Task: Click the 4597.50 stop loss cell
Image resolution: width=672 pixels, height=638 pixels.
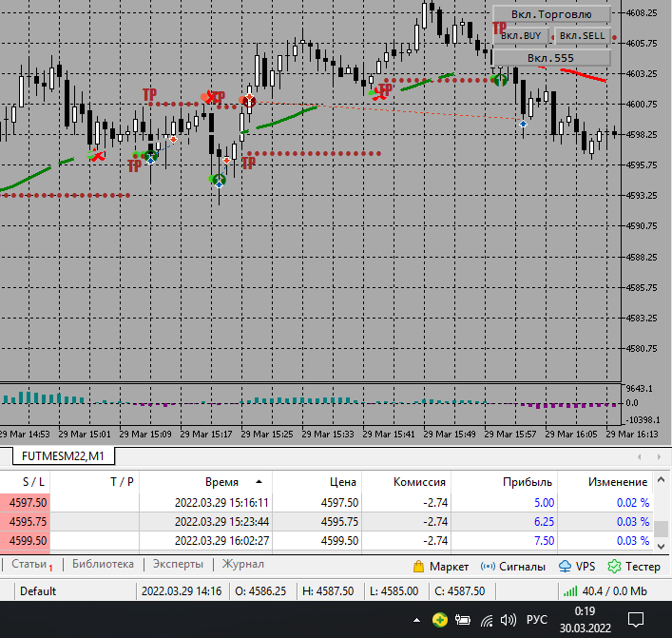Action: click(x=25, y=503)
